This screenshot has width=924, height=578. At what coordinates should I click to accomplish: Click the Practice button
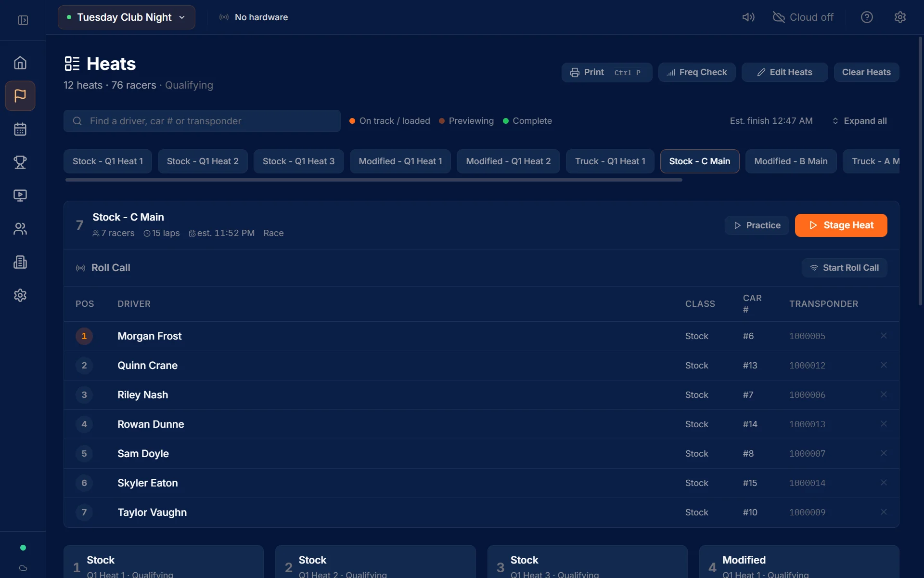point(757,225)
